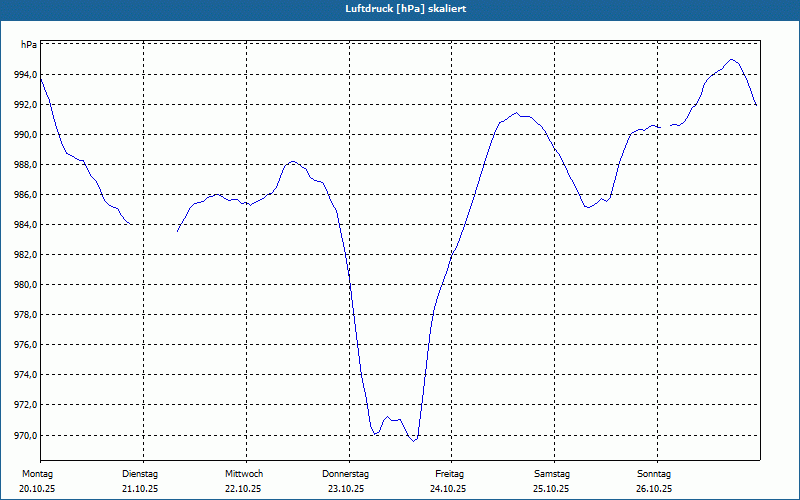Click the date 21.10.25
This screenshot has height=500, width=800.
coord(140,489)
